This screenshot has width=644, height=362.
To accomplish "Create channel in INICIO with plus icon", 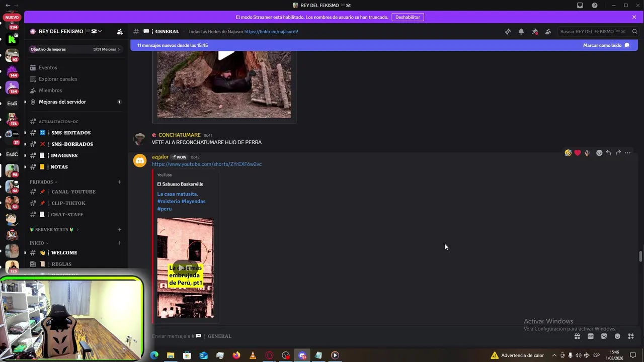I will point(119,243).
